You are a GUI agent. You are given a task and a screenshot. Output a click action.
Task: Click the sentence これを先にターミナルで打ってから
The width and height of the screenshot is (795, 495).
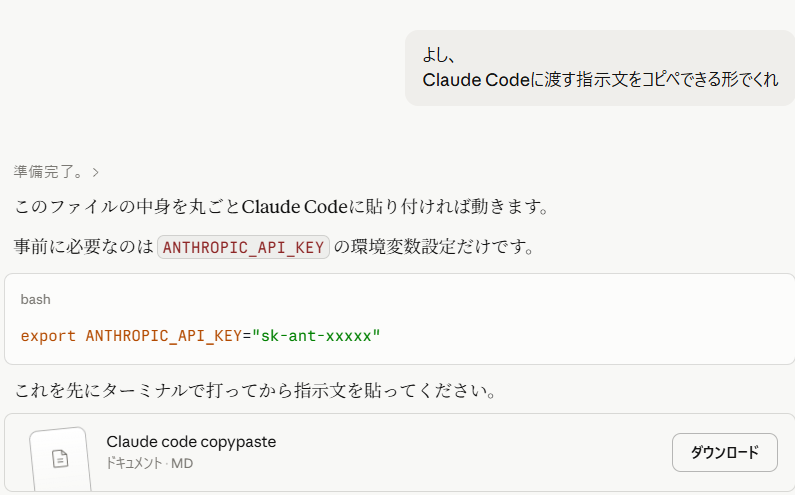pos(256,391)
